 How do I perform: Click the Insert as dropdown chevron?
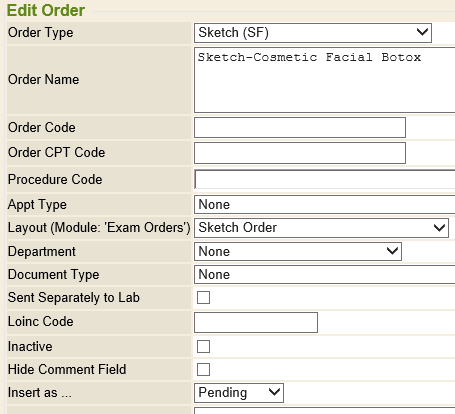[274, 392]
